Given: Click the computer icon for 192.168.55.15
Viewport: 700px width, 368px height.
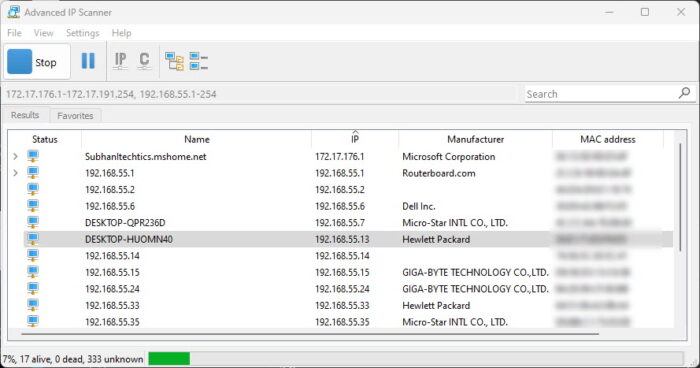Looking at the screenshot, I should [33, 272].
